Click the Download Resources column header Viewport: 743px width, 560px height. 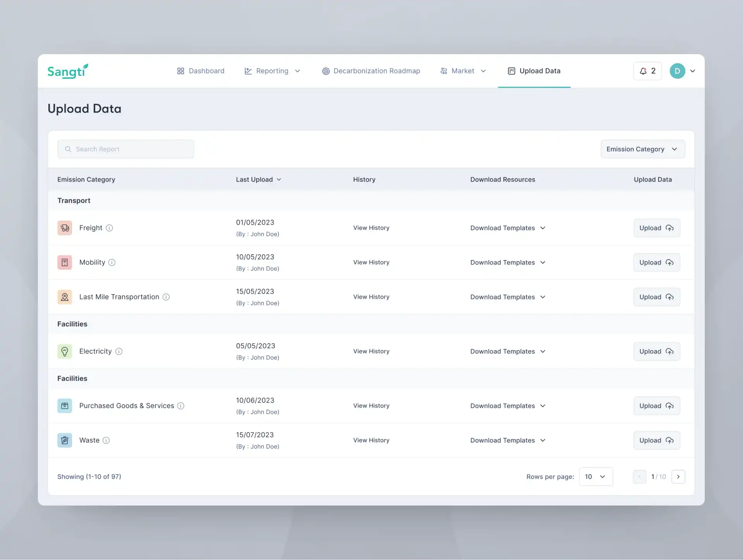[503, 180]
